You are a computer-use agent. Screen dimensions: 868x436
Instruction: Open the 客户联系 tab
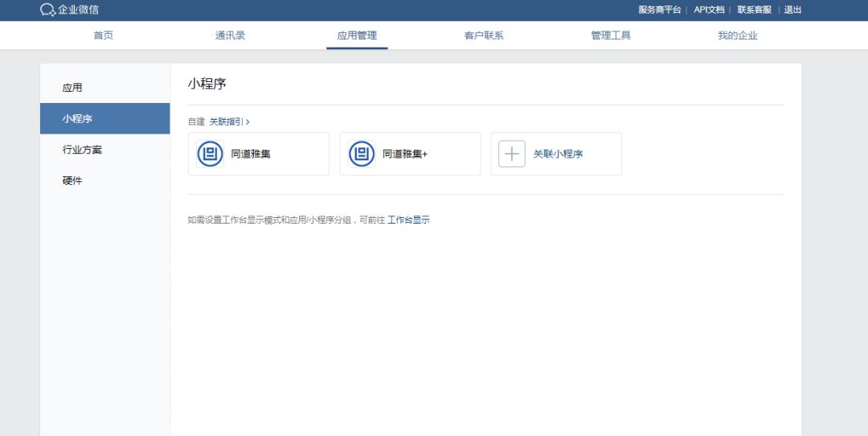484,35
